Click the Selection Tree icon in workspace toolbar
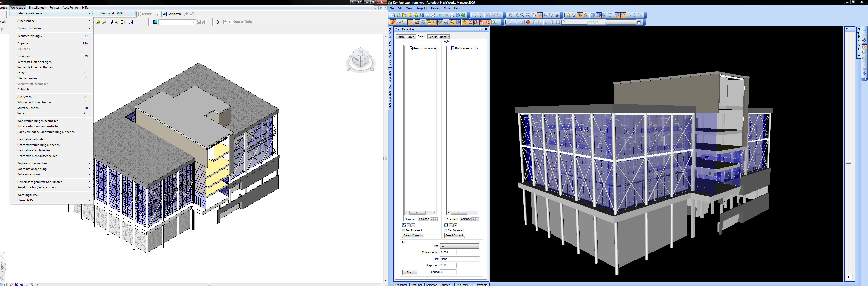Viewport: 868px width, 286px height. (x=429, y=22)
